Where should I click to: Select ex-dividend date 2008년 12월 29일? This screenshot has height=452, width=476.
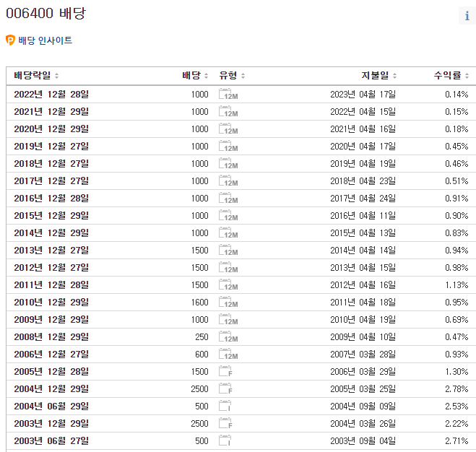tap(51, 336)
